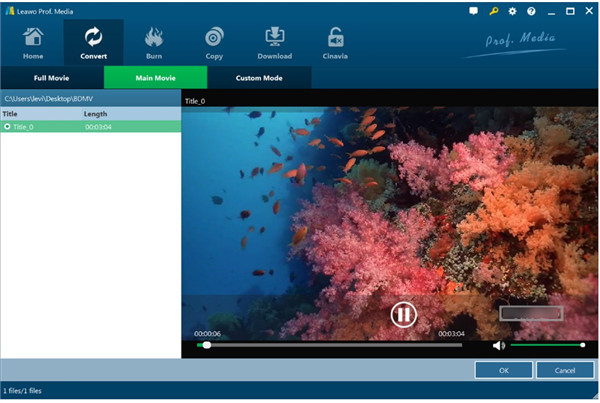
Task: Select the Title_0 radio button
Action: (x=8, y=127)
